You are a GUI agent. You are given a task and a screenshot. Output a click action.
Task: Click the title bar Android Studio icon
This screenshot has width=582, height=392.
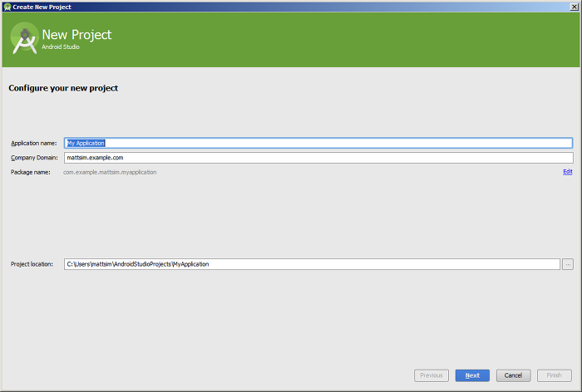point(7,7)
